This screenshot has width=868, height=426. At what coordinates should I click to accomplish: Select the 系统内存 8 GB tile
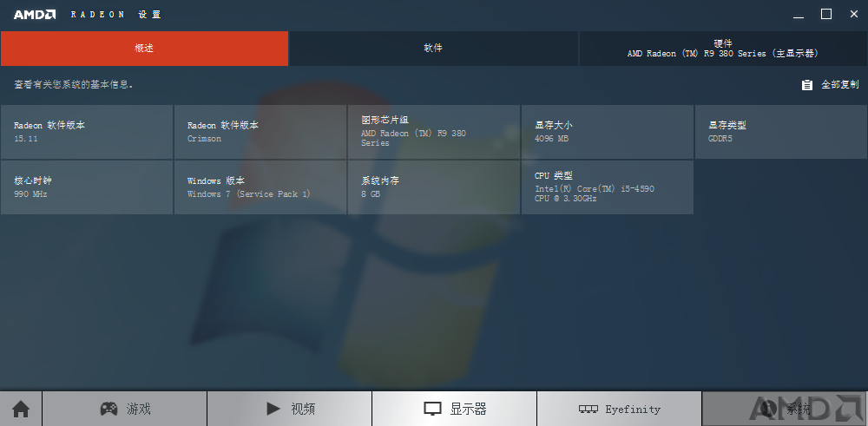pyautogui.click(x=433, y=187)
